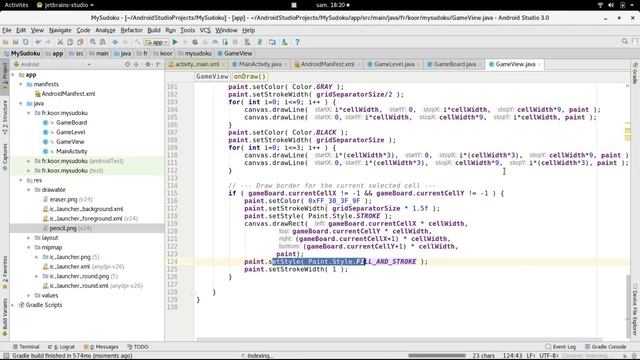Click the Cut scissors icon
The width and height of the screenshot is (640, 360).
pyautogui.click(x=60, y=42)
